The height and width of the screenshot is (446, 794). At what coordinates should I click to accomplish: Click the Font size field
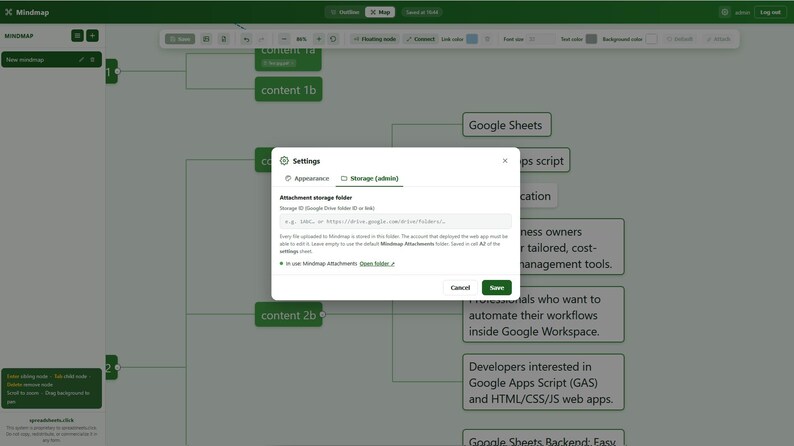[x=540, y=39]
